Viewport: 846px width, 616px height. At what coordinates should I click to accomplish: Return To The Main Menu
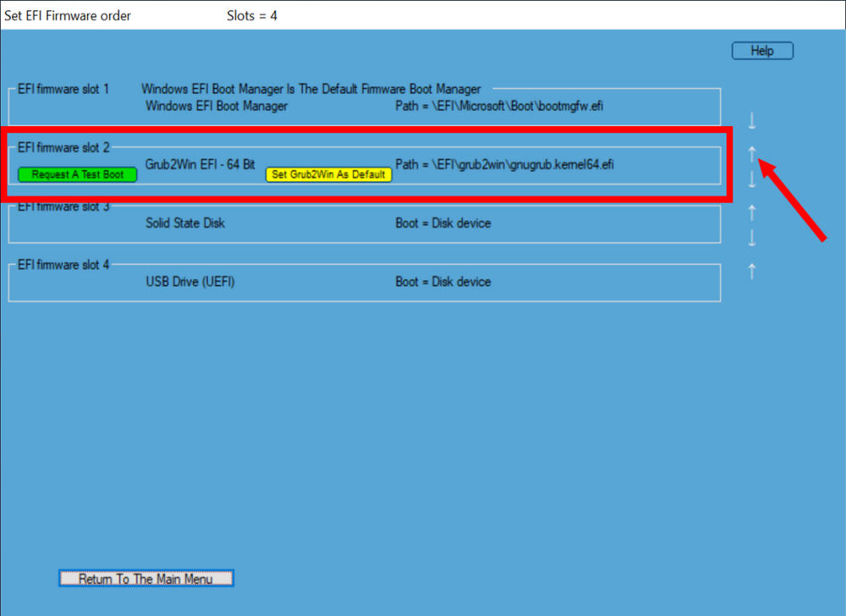(x=146, y=579)
